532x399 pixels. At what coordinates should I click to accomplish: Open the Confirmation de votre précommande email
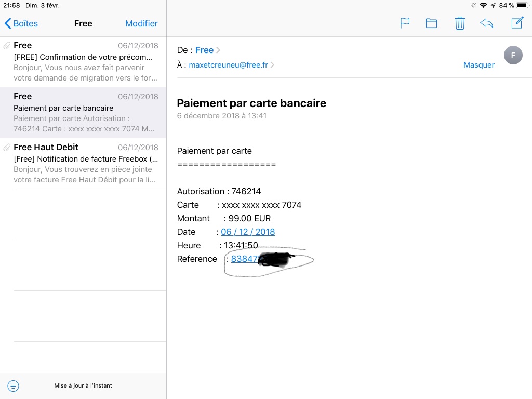(x=83, y=62)
